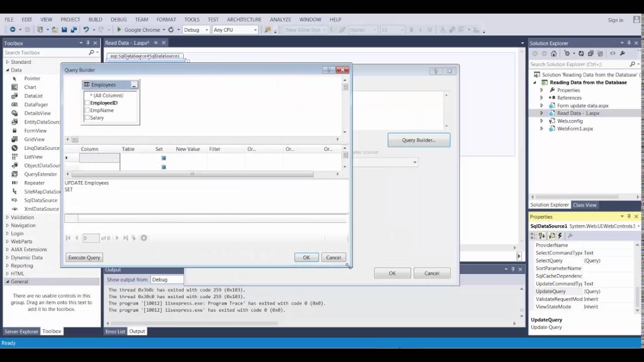Click OK in the Query Builder dialog
The height and width of the screenshot is (362, 644).
click(306, 257)
